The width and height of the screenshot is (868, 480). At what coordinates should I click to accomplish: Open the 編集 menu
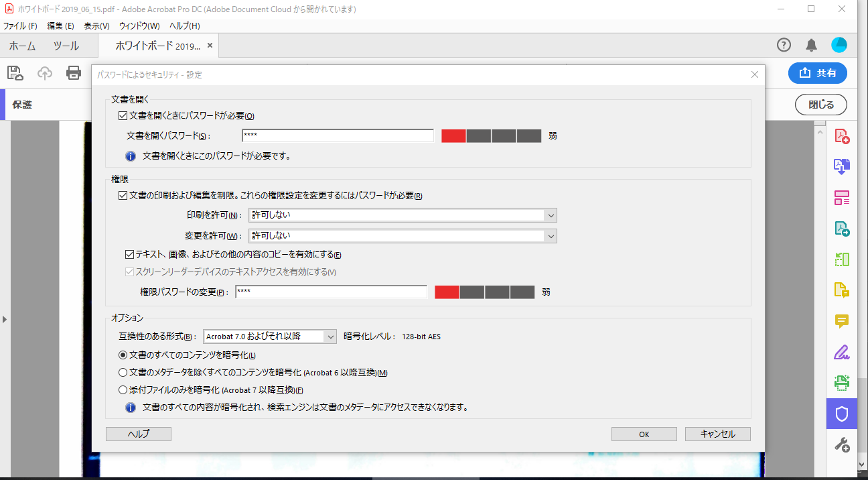coord(60,26)
